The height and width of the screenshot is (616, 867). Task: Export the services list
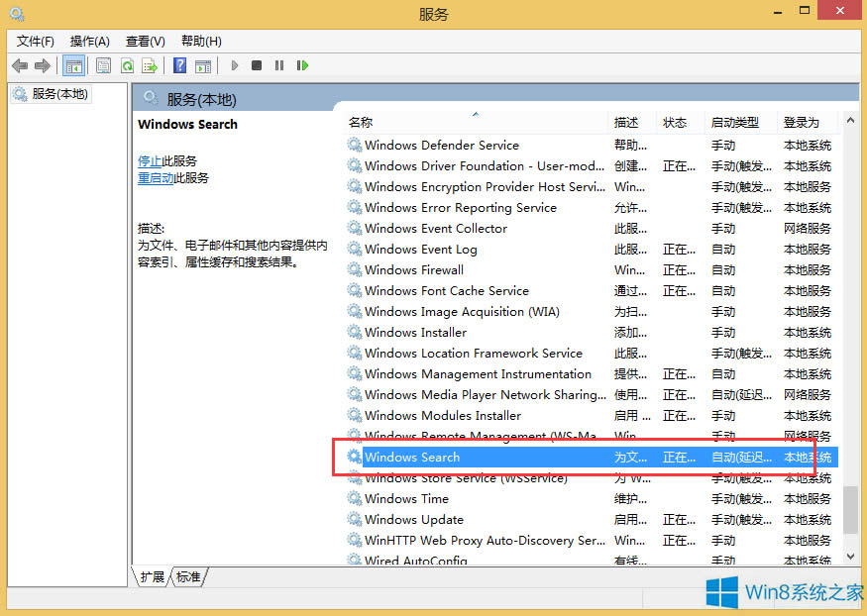(x=151, y=65)
